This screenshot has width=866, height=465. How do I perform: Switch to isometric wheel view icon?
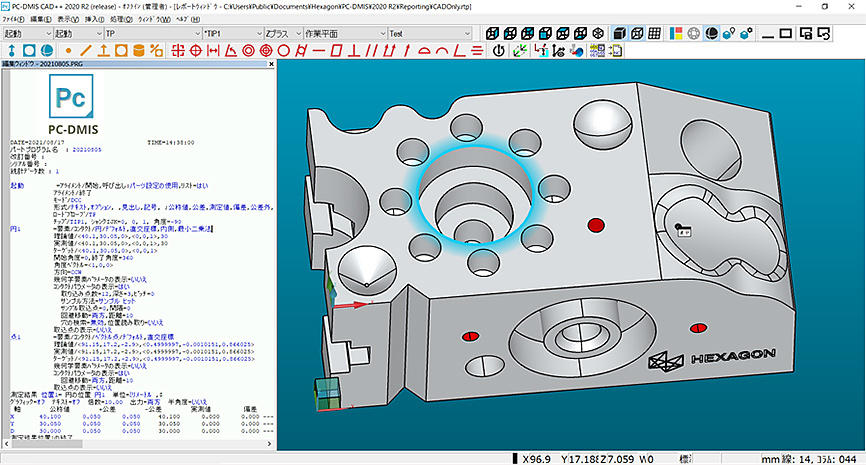point(598,34)
